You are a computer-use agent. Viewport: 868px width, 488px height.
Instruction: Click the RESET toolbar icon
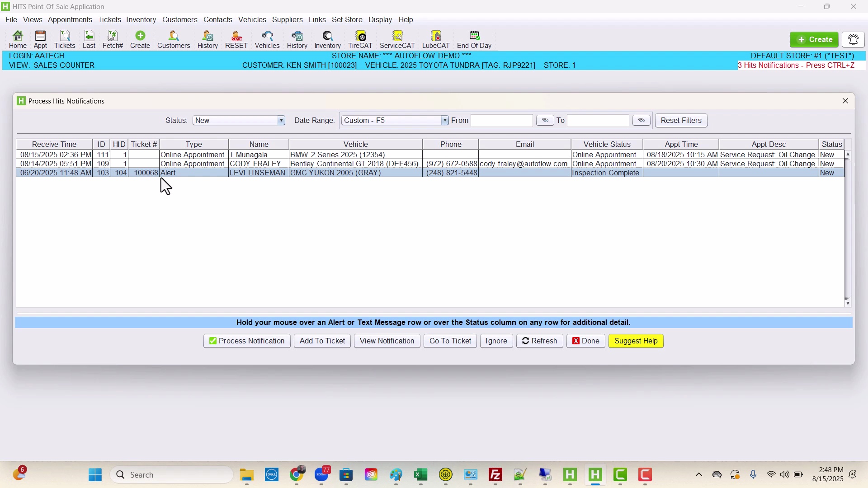click(236, 39)
